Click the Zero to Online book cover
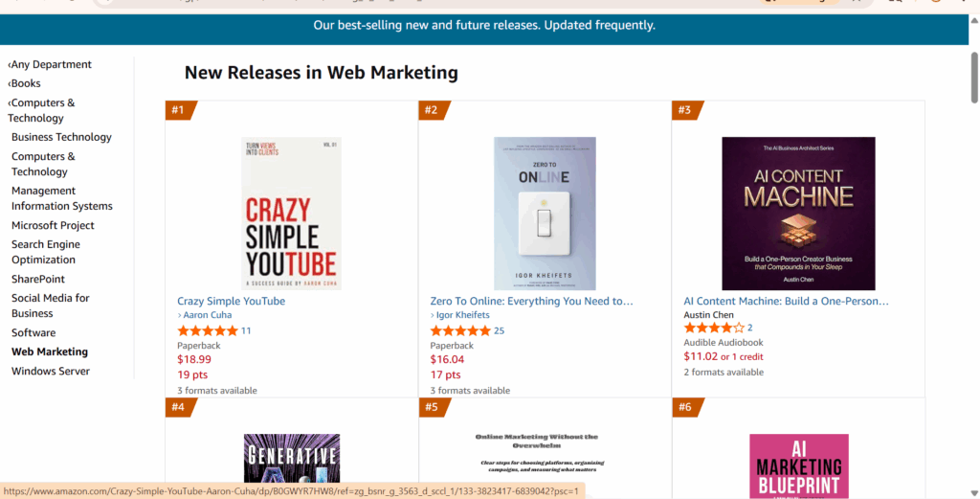 pos(545,214)
